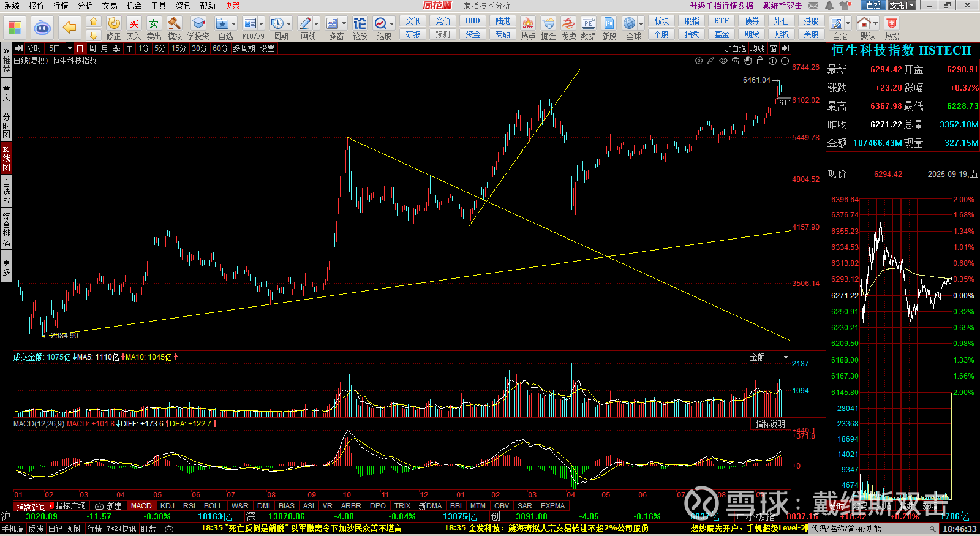Open the 模拟 gavel simulation icon
The height and width of the screenshot is (536, 980).
pos(175,24)
